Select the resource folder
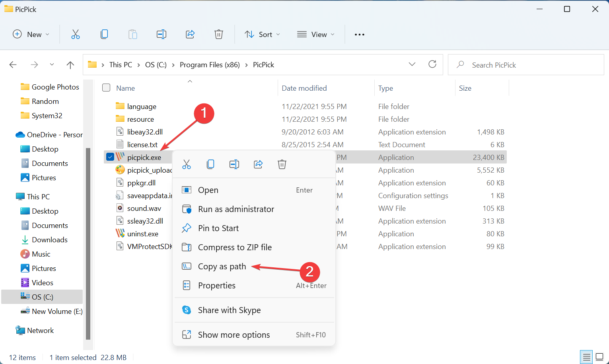The height and width of the screenshot is (364, 609). point(140,119)
